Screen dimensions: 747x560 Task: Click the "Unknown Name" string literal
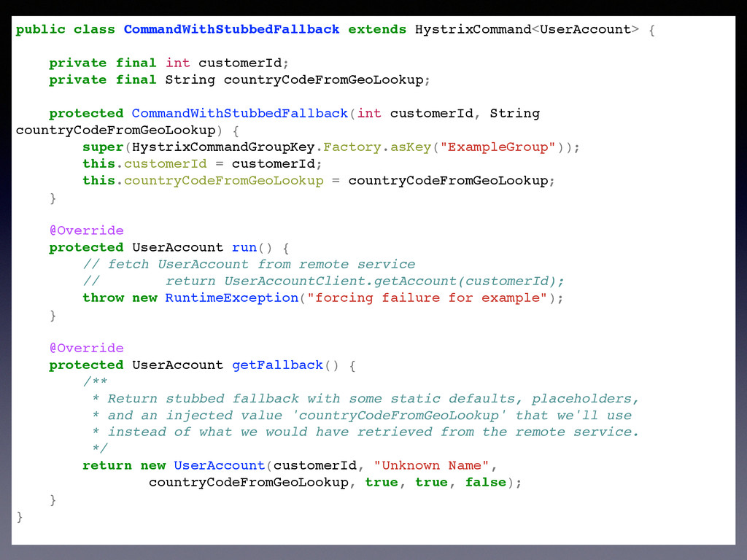coord(431,465)
